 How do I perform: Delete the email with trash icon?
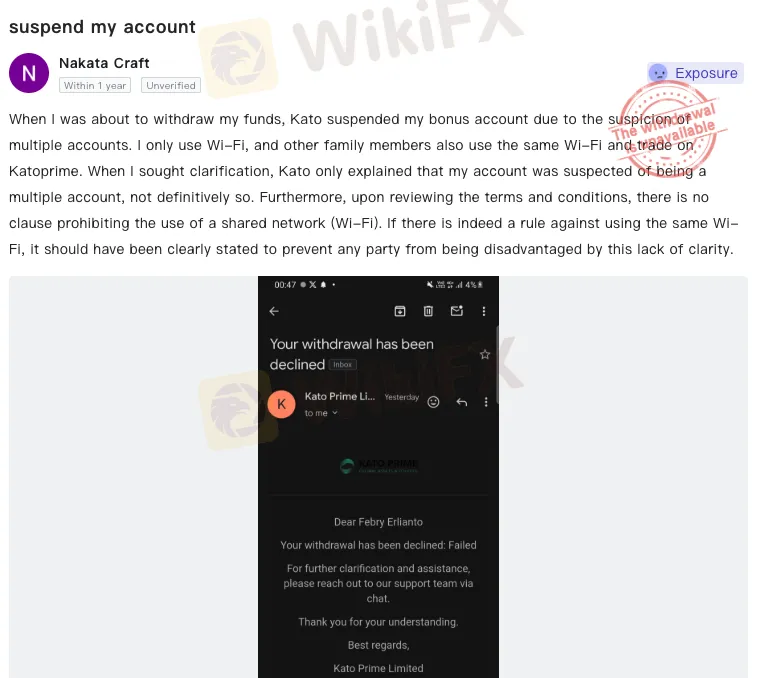tap(428, 311)
